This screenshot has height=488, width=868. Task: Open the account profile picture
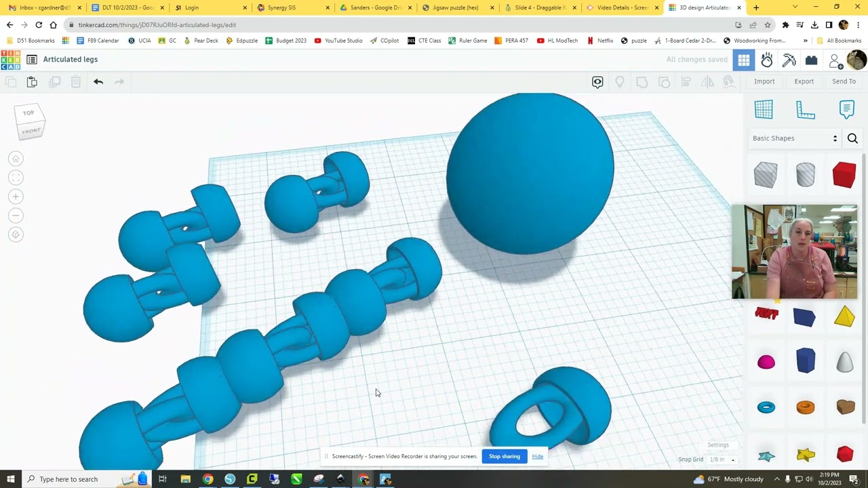[856, 60]
